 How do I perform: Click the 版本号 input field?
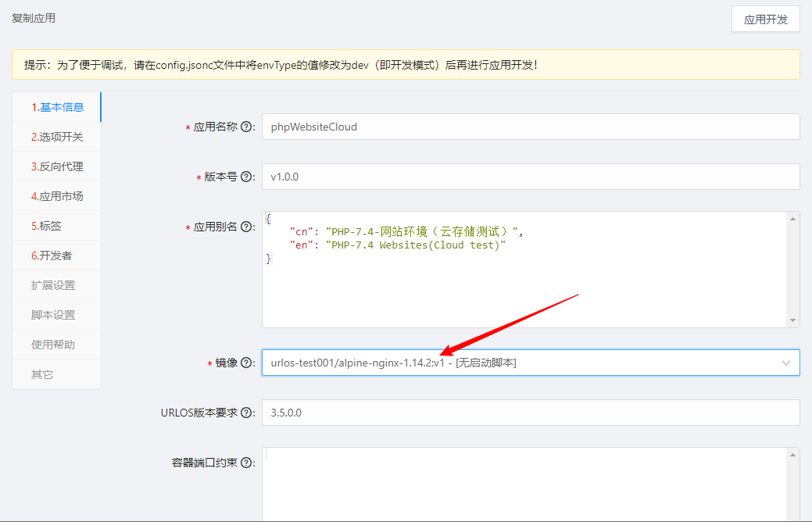(530, 177)
